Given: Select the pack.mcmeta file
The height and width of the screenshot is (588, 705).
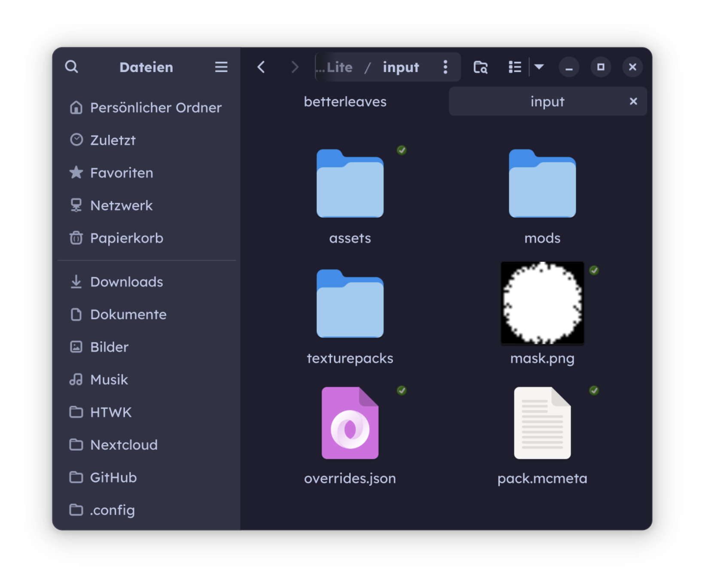Looking at the screenshot, I should (542, 423).
